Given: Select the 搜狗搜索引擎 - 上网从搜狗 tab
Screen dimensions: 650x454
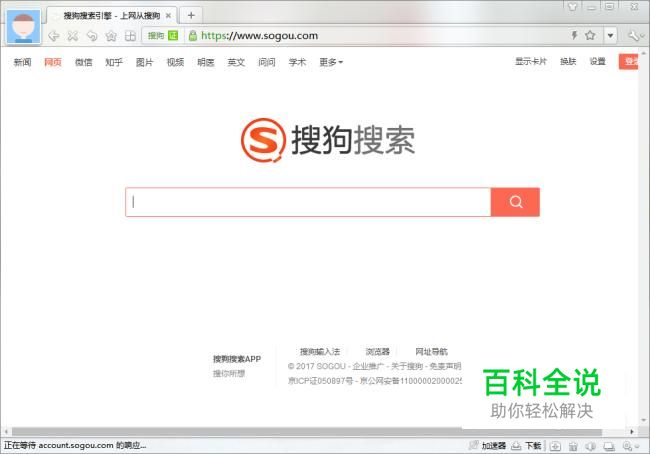Looking at the screenshot, I should [112, 16].
